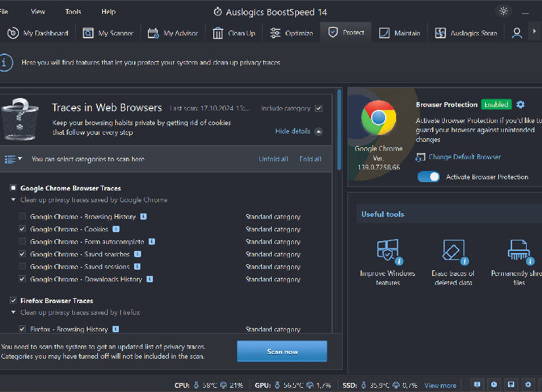Open the My Advisor tab
542x392 pixels.
[173, 33]
